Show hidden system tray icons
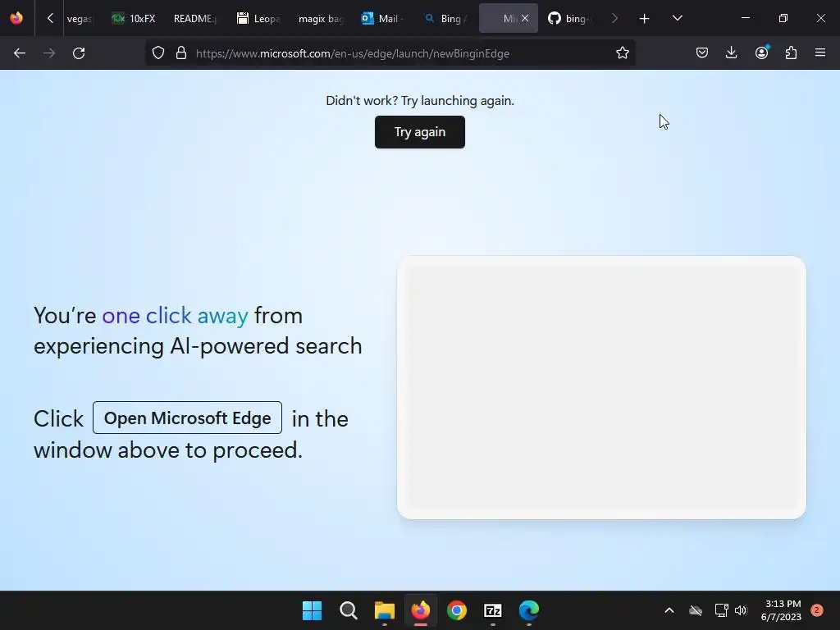Image resolution: width=840 pixels, height=630 pixels. click(x=669, y=610)
